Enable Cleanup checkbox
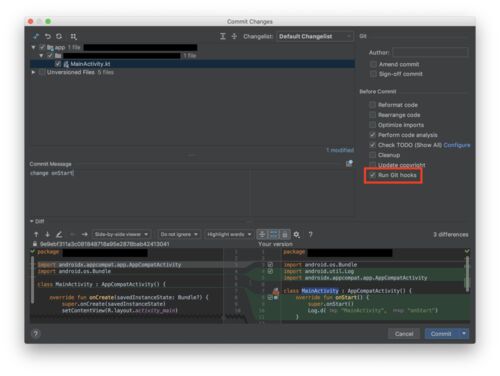The image size is (500, 376). click(372, 155)
